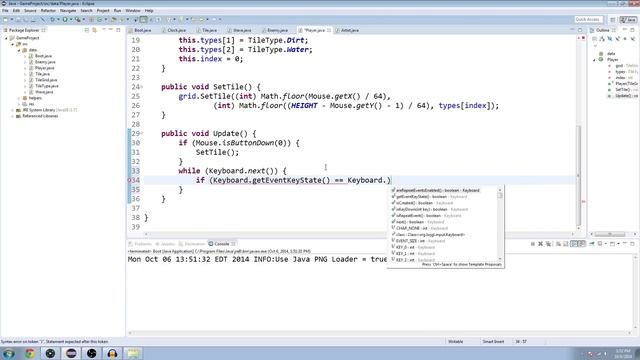Open Package Explorer view menu arrow

[x=103, y=30]
